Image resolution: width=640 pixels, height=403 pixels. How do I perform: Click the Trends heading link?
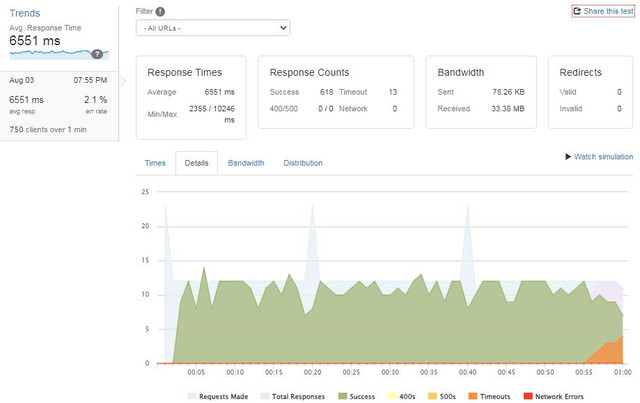click(25, 13)
